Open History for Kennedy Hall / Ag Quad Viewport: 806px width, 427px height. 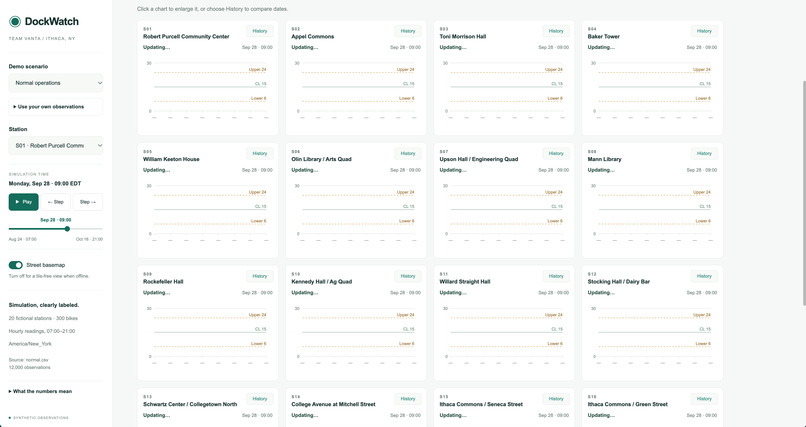tap(408, 276)
